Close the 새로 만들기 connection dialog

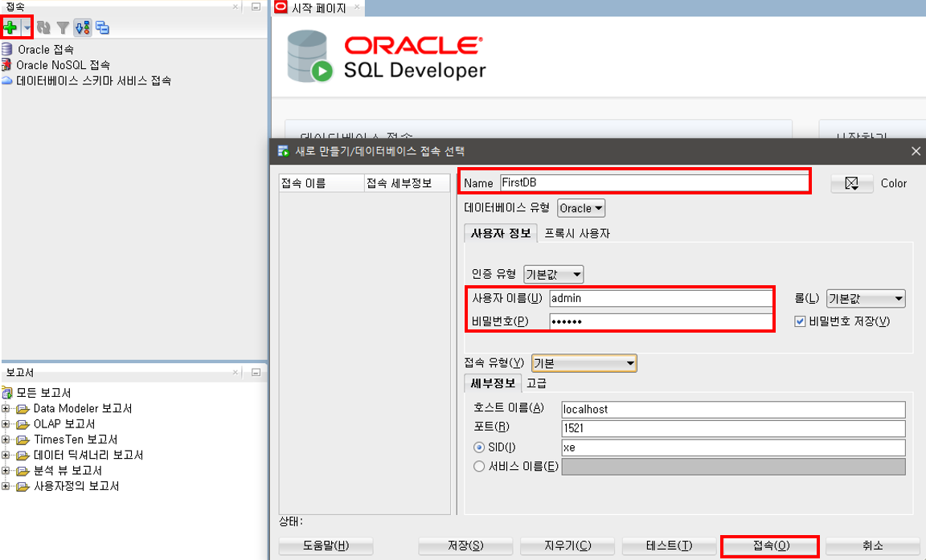tap(916, 151)
